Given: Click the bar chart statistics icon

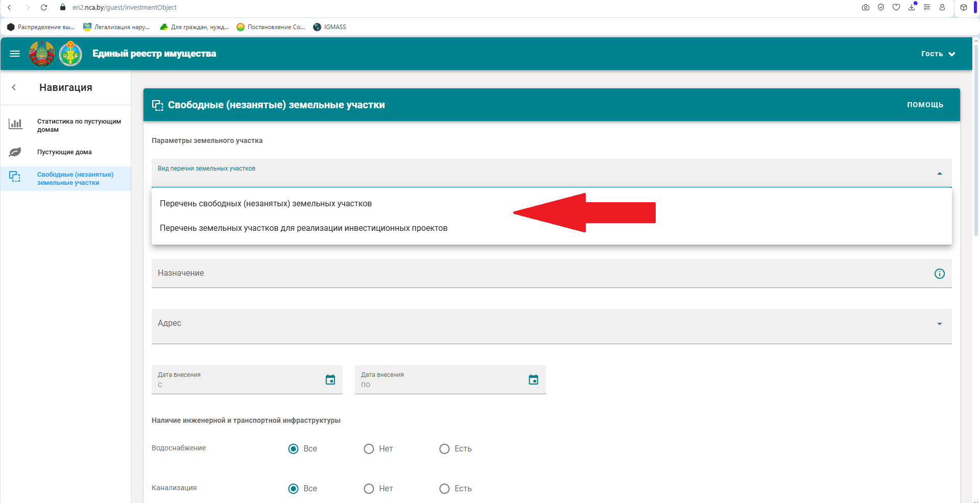Looking at the screenshot, I should point(15,124).
